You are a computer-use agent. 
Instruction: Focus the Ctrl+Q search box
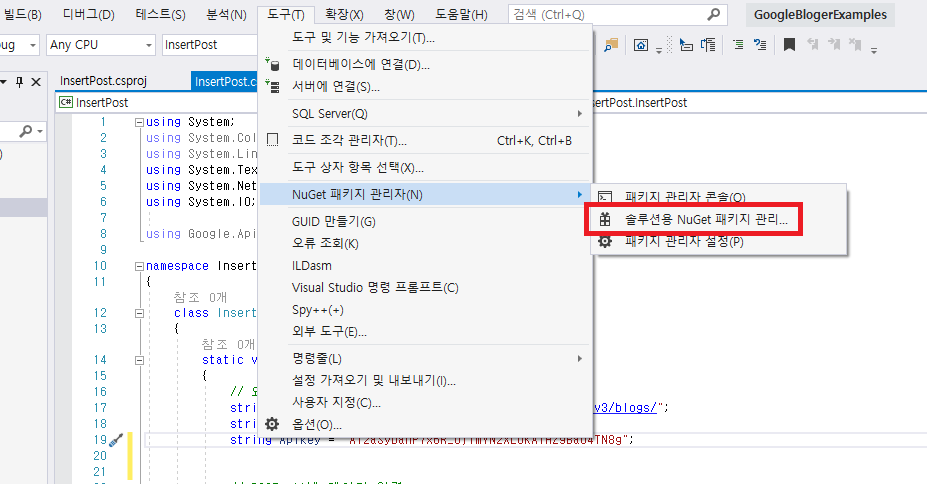coord(618,15)
